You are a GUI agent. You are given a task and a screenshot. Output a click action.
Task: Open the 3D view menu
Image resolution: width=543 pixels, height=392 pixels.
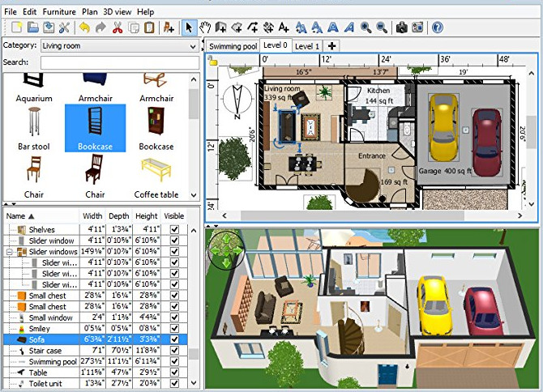117,12
